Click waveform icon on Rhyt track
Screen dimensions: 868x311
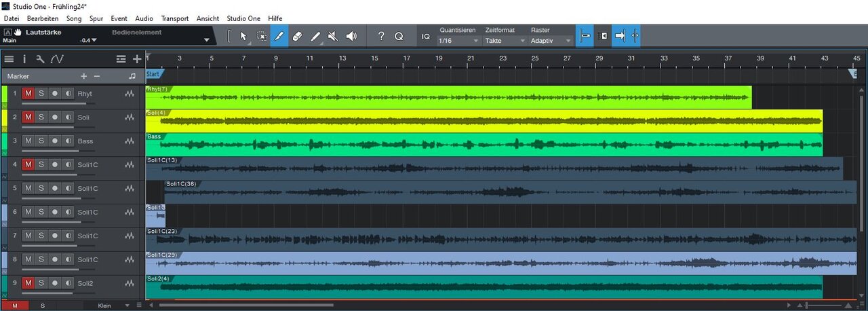click(x=130, y=94)
